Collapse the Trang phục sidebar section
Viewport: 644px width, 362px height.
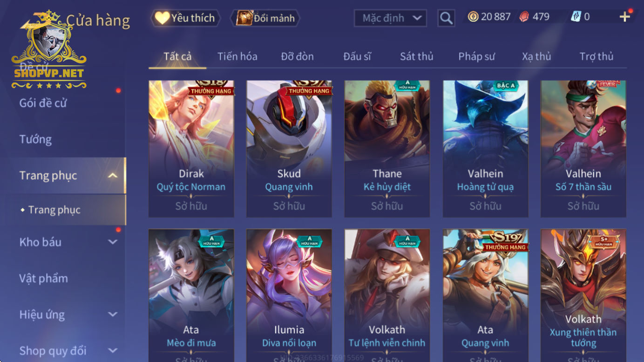click(112, 176)
